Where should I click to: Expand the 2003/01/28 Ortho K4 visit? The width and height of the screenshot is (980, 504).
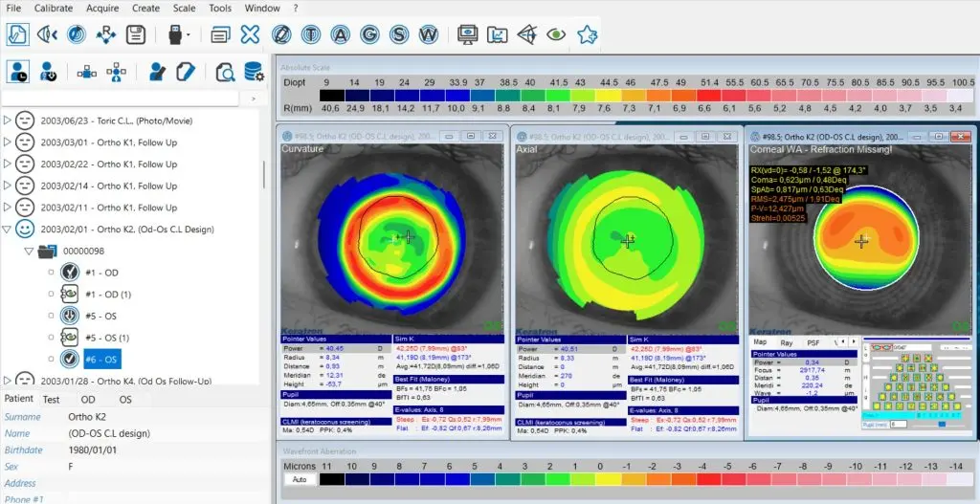pos(8,379)
